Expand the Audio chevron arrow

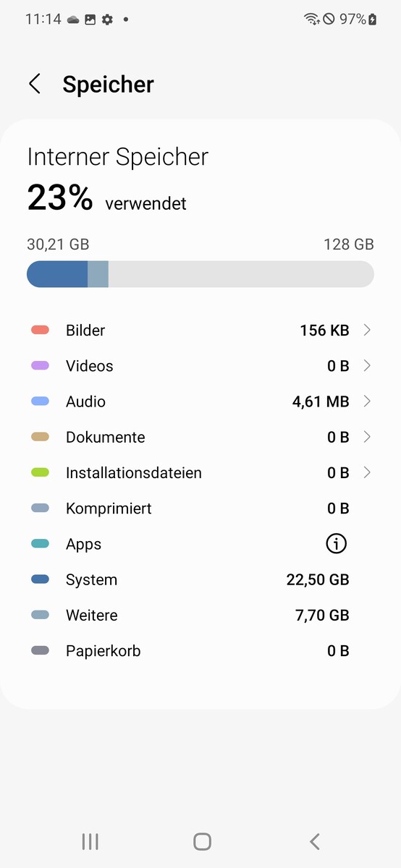tap(367, 401)
